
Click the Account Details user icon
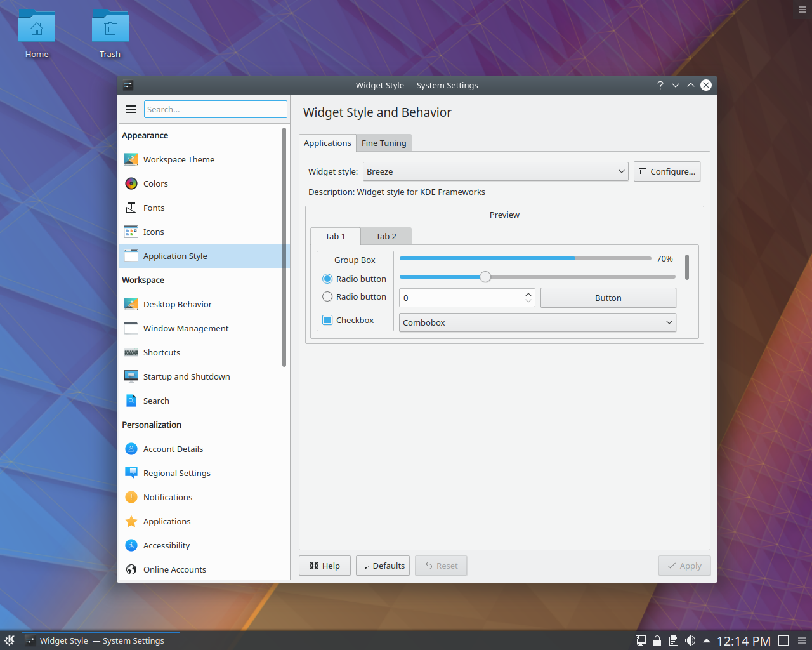(131, 449)
